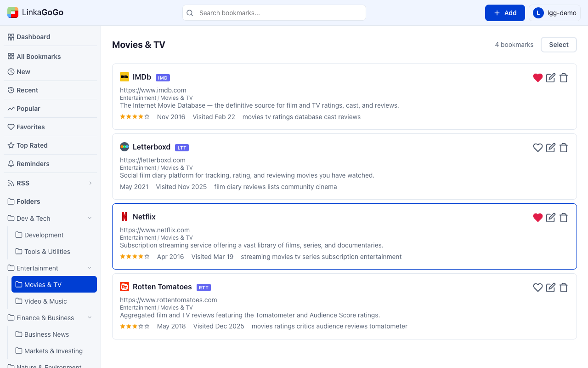Image resolution: width=588 pixels, height=368 pixels.
Task: Open edit pencil for Rotten Tomatoes
Action: point(551,287)
